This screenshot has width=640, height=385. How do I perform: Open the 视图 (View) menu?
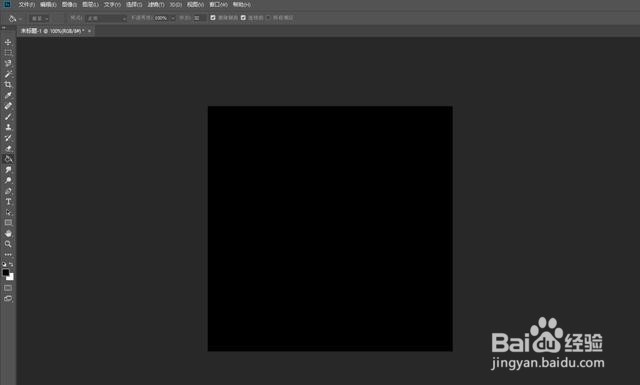195,4
